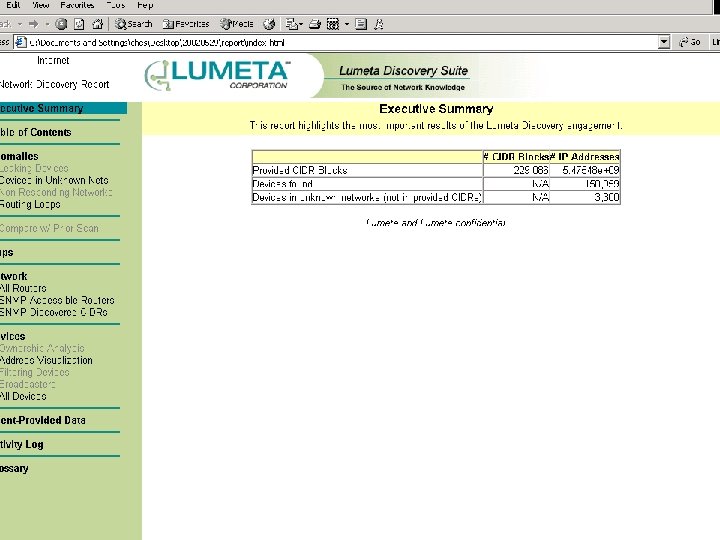Screen dimensions: 720x540
Task: Open the View menu
Action: pyautogui.click(x=40, y=5)
